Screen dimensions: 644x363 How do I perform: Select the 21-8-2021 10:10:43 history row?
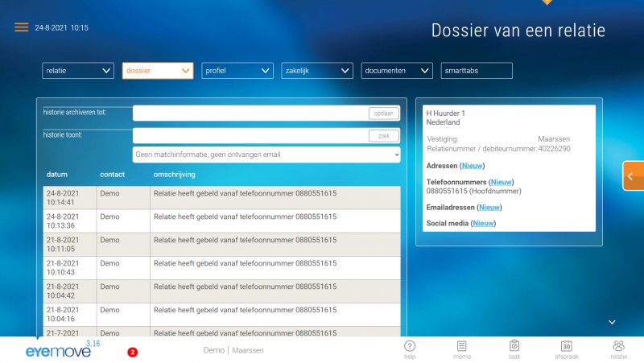pyautogui.click(x=222, y=268)
